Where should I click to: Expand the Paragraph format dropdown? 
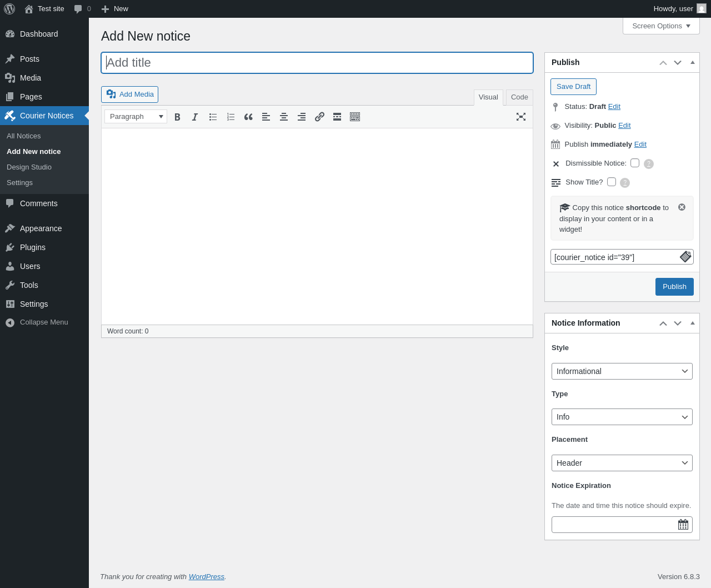[136, 117]
